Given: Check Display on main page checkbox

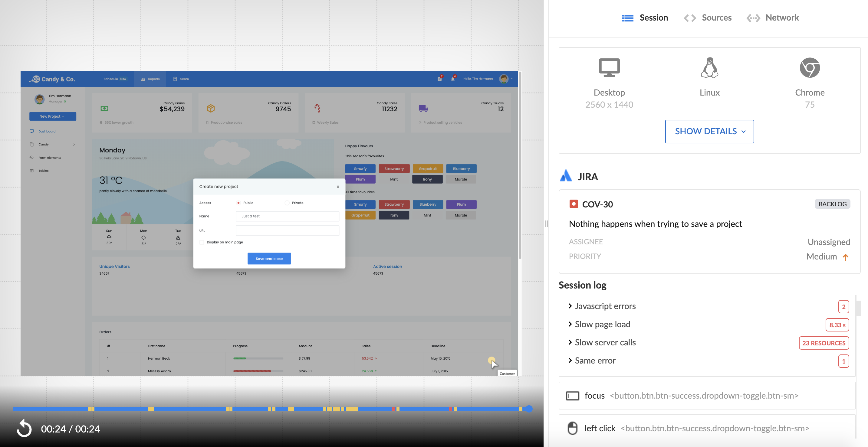Looking at the screenshot, I should (202, 242).
